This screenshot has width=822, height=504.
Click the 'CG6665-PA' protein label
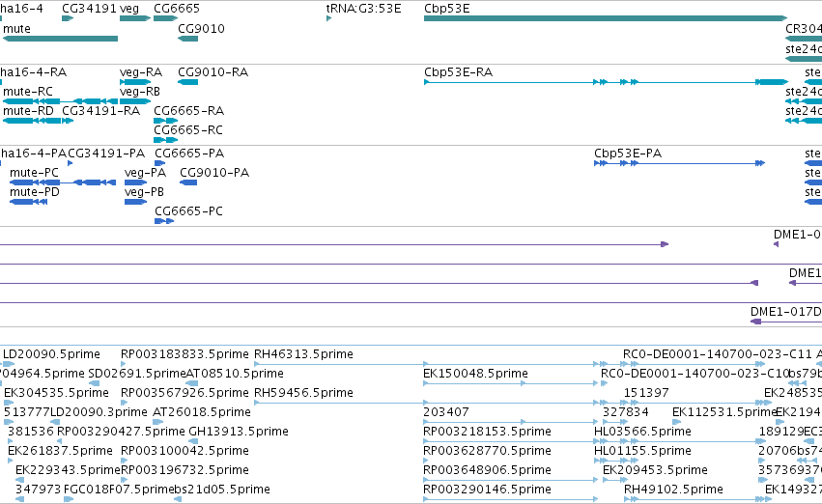[x=189, y=154]
